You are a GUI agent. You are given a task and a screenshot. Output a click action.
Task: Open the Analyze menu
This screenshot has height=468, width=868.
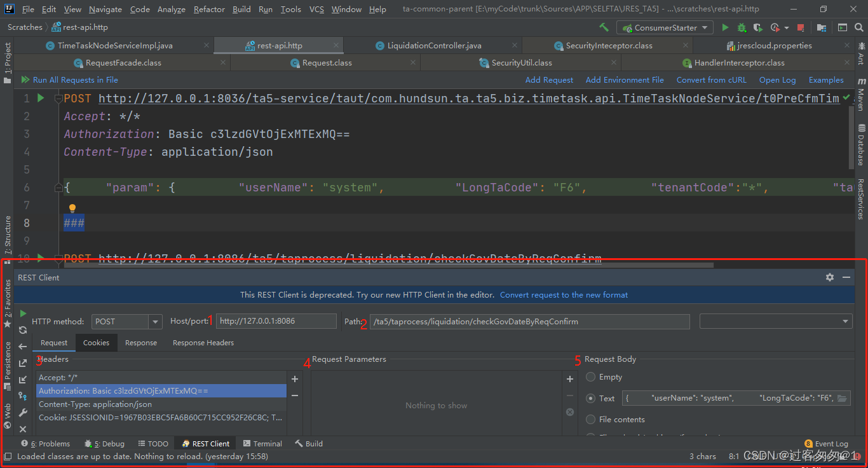click(171, 9)
